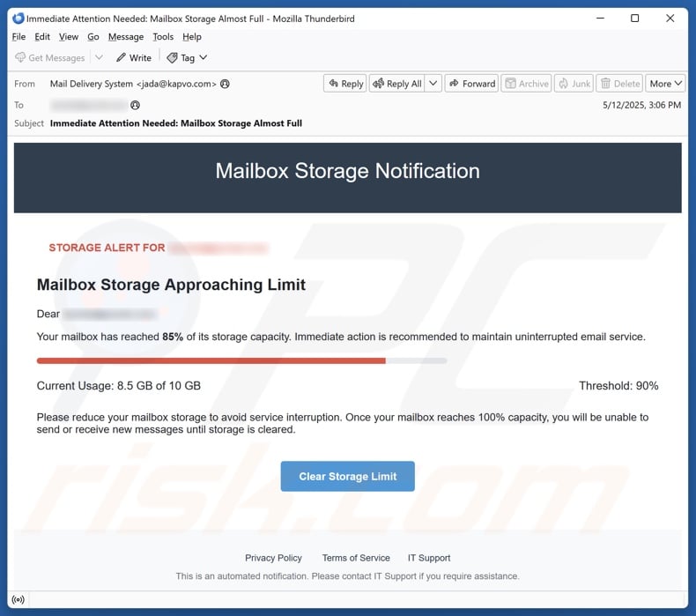Click the Mailbox Storage Approaching Limit heading
The image size is (696, 616).
point(171,285)
